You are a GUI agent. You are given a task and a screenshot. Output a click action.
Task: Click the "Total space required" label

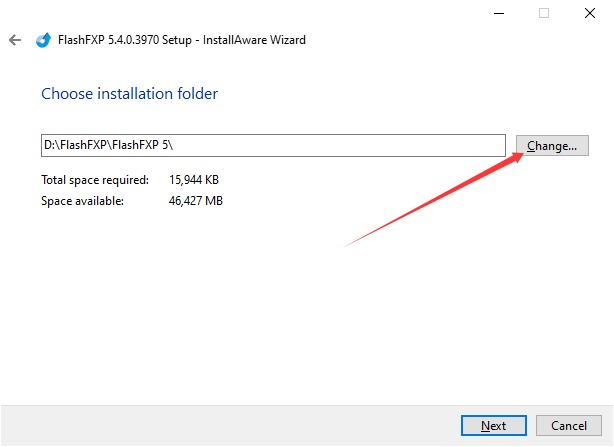tap(95, 180)
